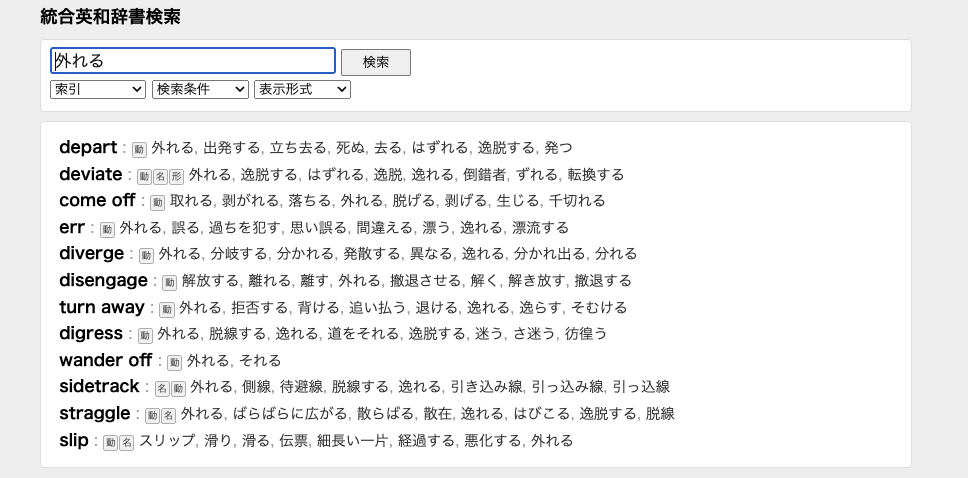
Task: Open the 表示形式 dropdown
Action: pos(302,90)
